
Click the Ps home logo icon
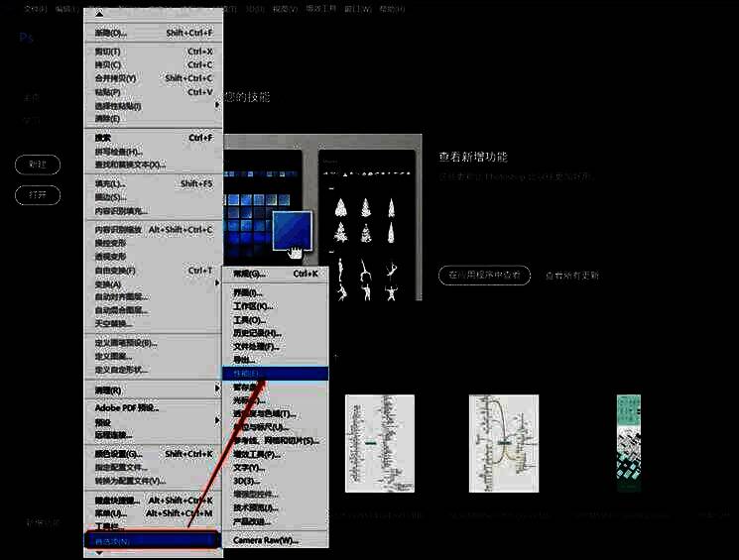(x=26, y=38)
